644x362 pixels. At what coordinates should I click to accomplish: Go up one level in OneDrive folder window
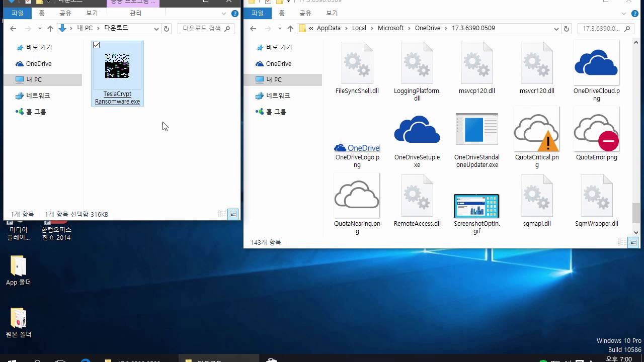tap(290, 29)
